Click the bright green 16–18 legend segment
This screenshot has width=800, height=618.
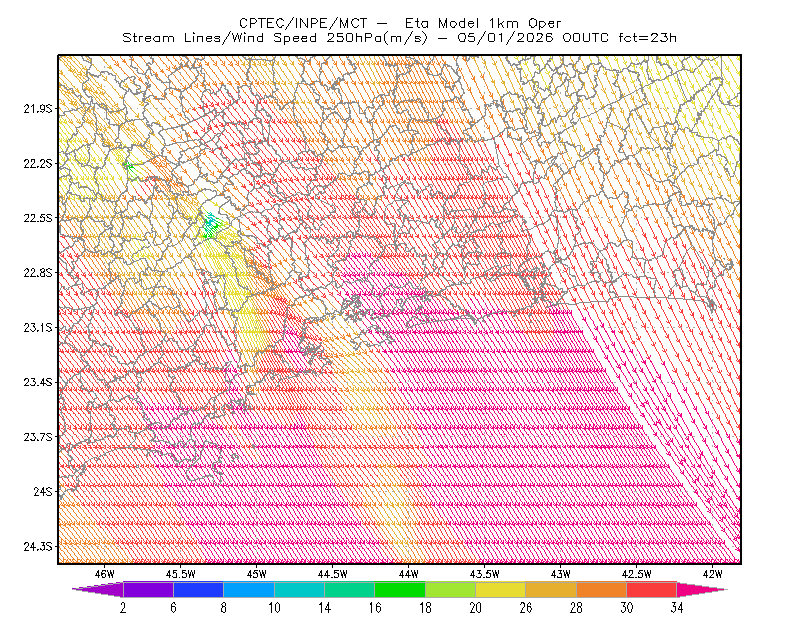(x=400, y=589)
